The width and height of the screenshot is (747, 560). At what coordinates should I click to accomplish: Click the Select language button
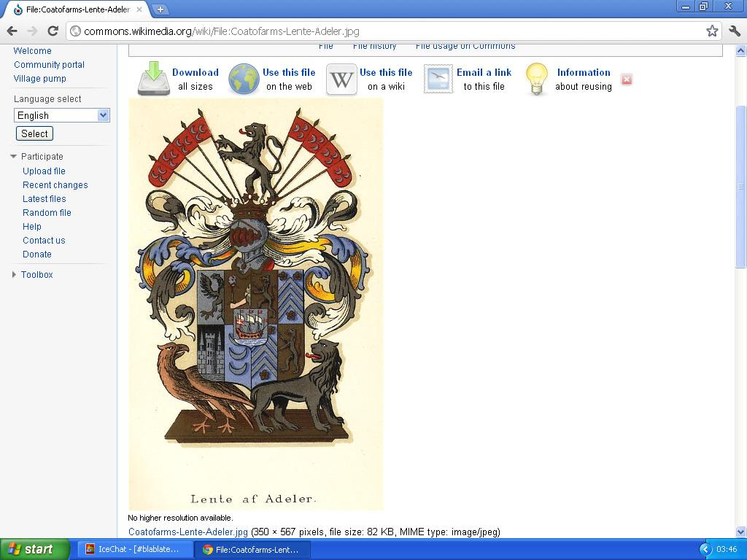click(x=34, y=133)
